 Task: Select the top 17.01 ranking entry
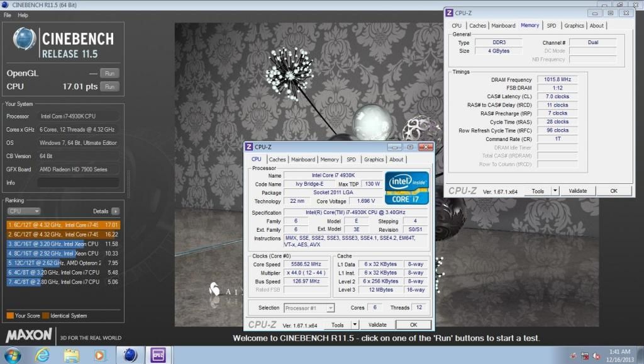click(63, 224)
